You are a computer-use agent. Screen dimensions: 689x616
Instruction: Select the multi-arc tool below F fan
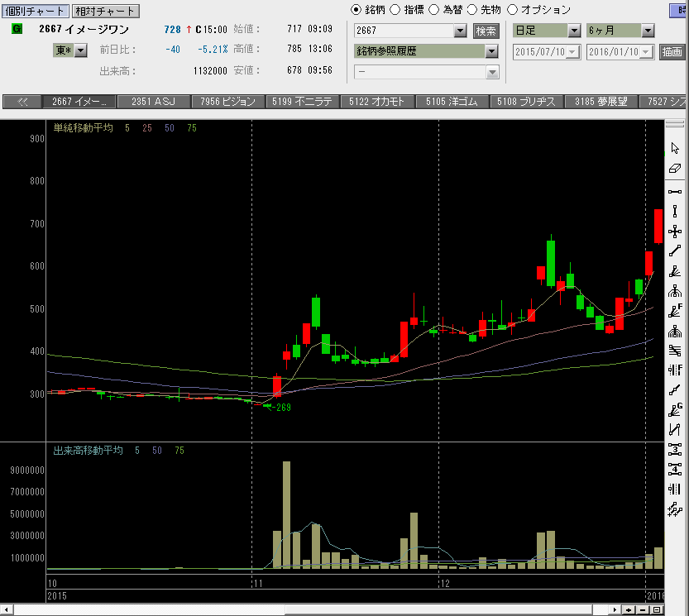point(675,332)
